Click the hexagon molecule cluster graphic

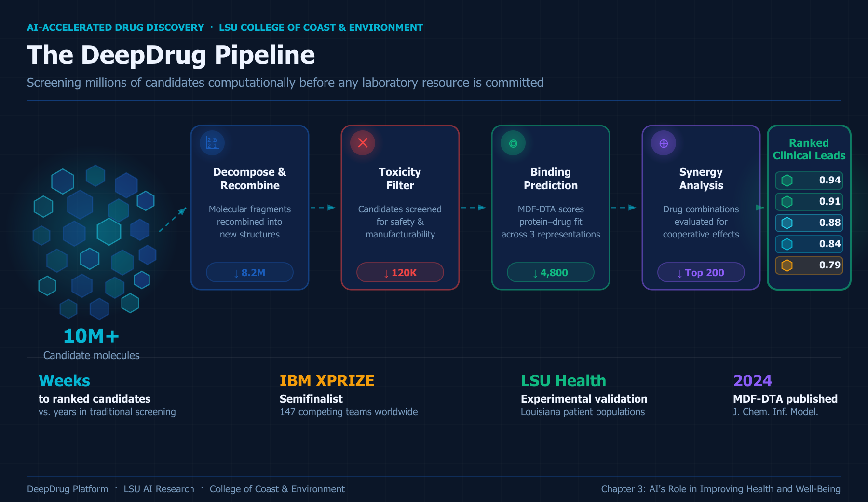pyautogui.click(x=95, y=241)
